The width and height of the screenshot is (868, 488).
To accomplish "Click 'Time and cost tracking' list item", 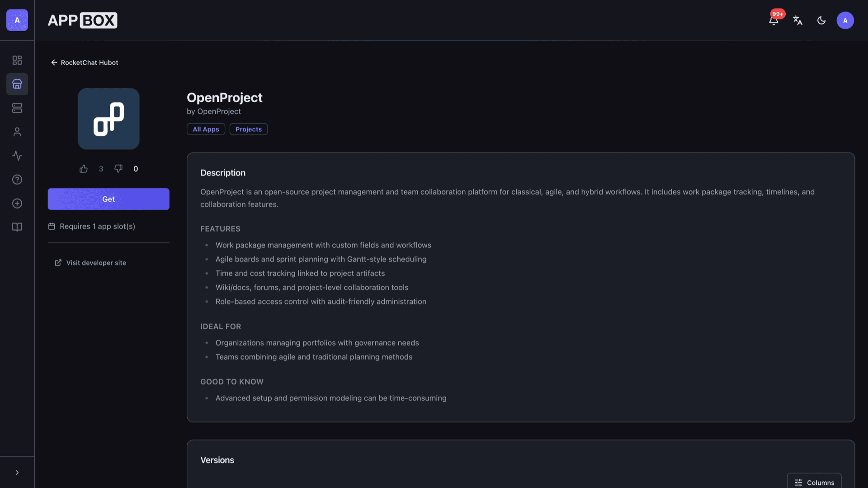I will [x=300, y=273].
